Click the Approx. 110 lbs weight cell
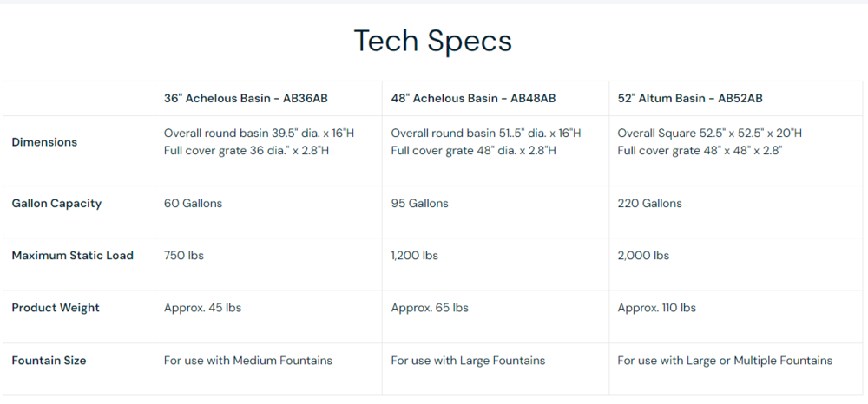Viewport: 868px width, 404px height. pos(656,308)
